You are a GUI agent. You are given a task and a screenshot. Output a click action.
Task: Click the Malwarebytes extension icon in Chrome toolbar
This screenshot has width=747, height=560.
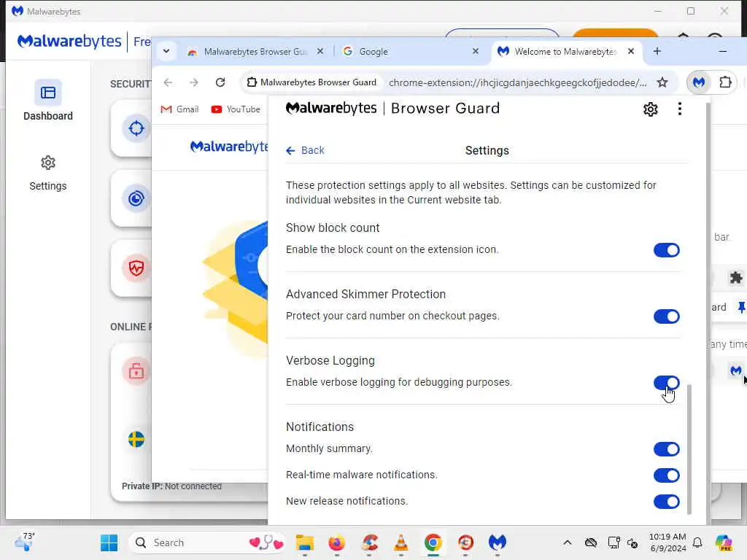click(699, 82)
